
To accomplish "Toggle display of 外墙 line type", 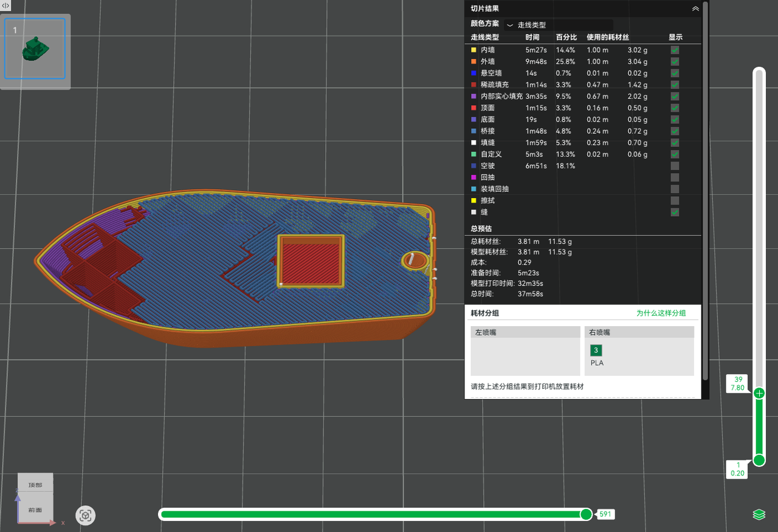I will [675, 61].
